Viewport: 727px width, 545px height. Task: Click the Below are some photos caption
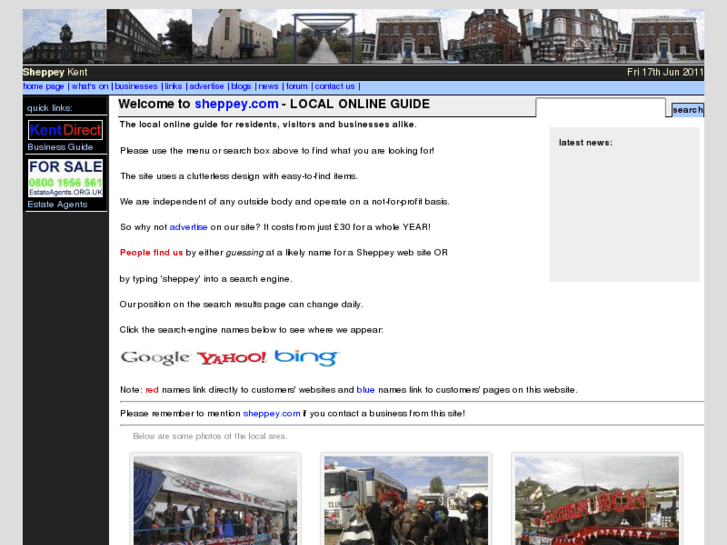click(210, 436)
